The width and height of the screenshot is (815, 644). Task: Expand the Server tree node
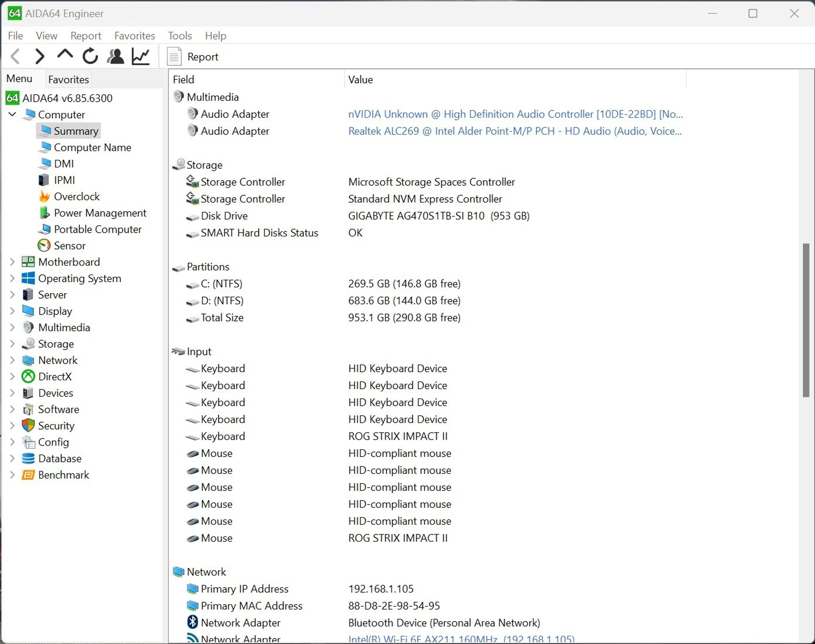pyautogui.click(x=12, y=294)
